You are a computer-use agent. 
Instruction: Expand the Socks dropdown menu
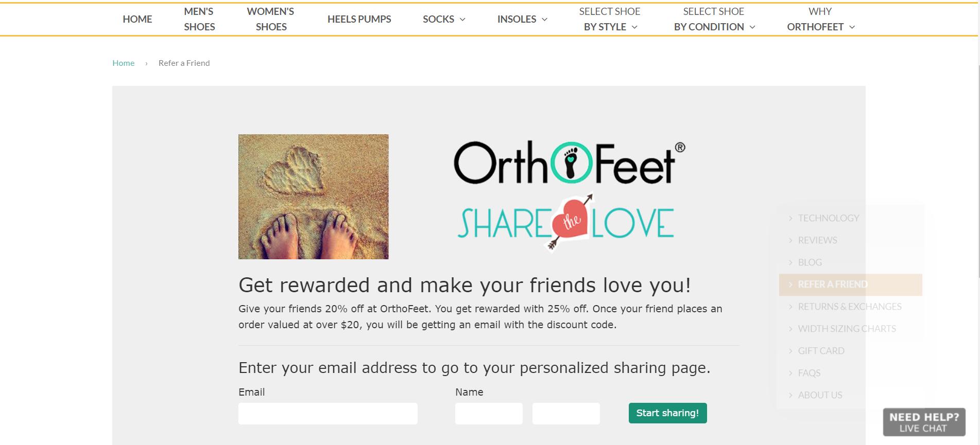pyautogui.click(x=444, y=19)
